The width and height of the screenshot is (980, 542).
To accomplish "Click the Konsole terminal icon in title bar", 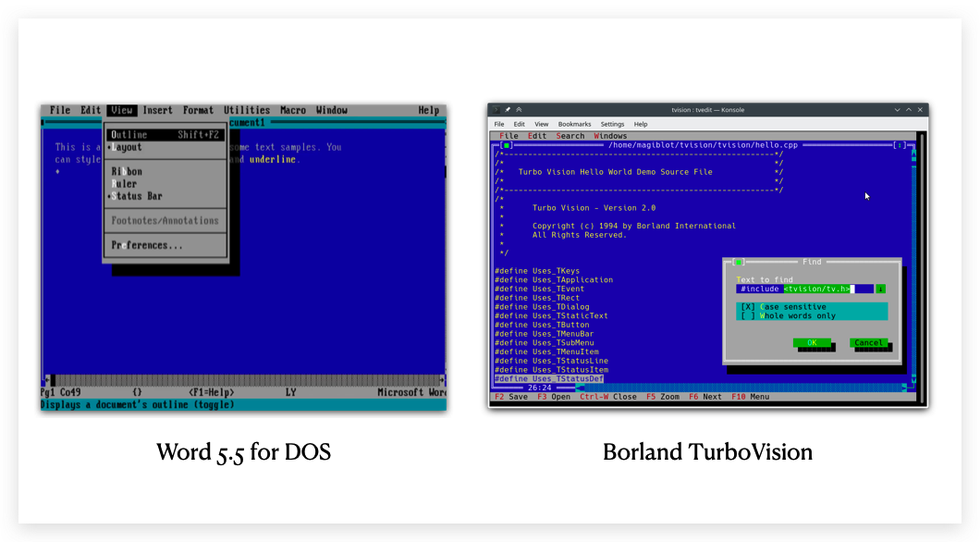I will pos(496,110).
